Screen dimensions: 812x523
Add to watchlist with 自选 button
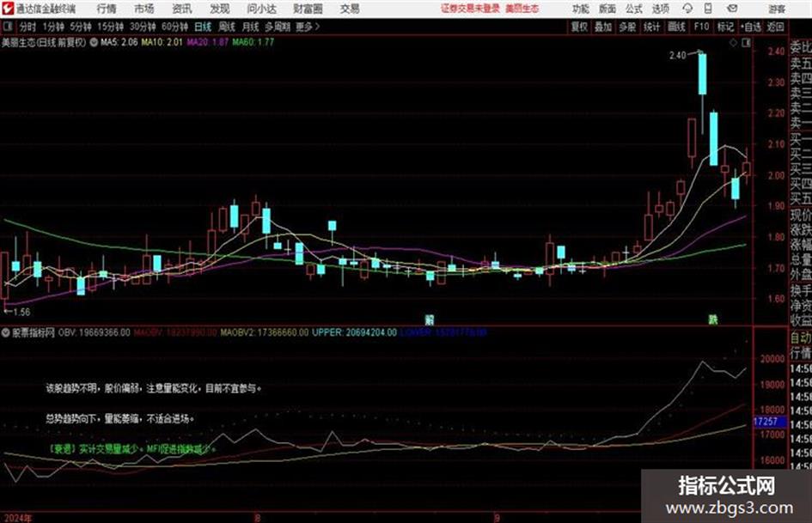point(751,27)
